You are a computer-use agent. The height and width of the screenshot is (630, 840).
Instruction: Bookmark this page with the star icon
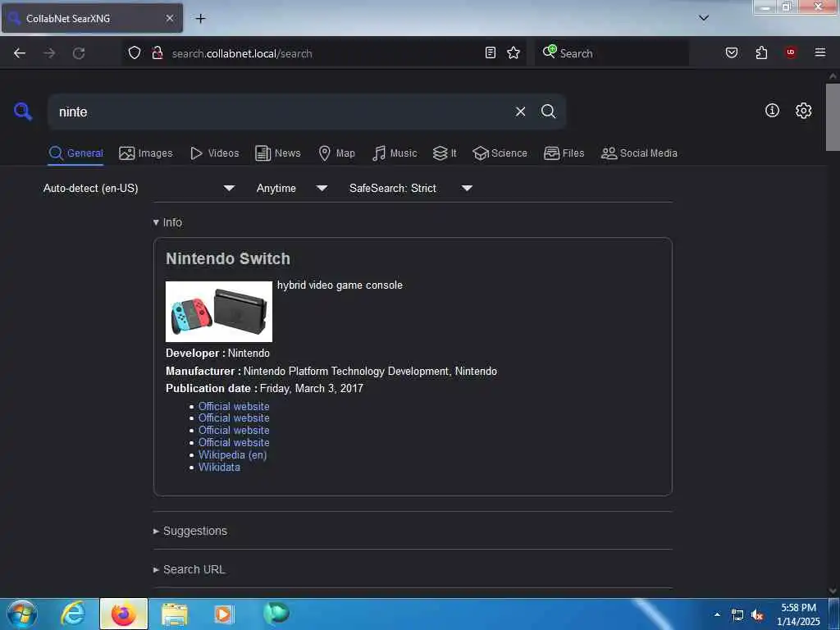tap(514, 52)
